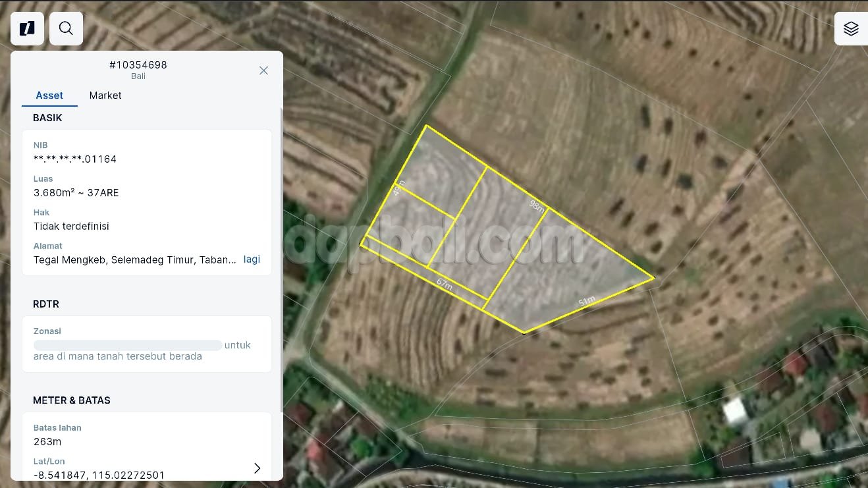Click the blurred Zonasi placeholder bar
868x488 pixels.
[x=128, y=345]
